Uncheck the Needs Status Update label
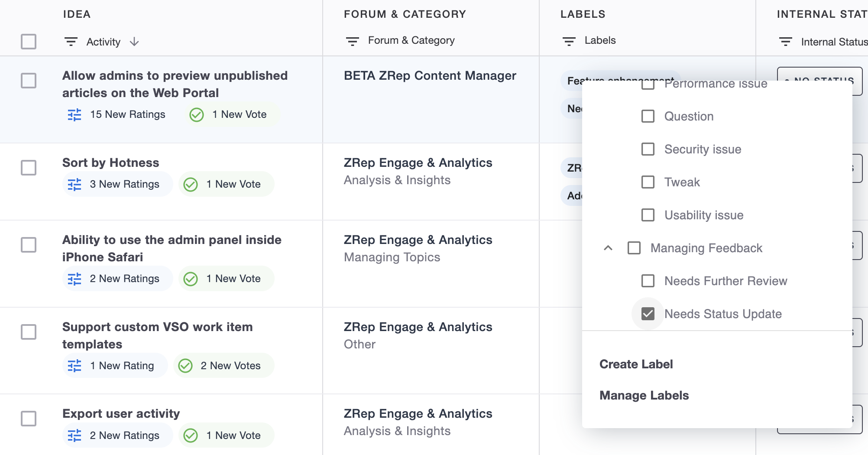868x455 pixels. [648, 314]
